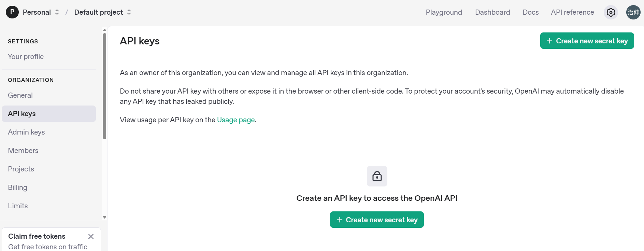Click the API keys page heading
The width and height of the screenshot is (644, 251).
(x=140, y=41)
